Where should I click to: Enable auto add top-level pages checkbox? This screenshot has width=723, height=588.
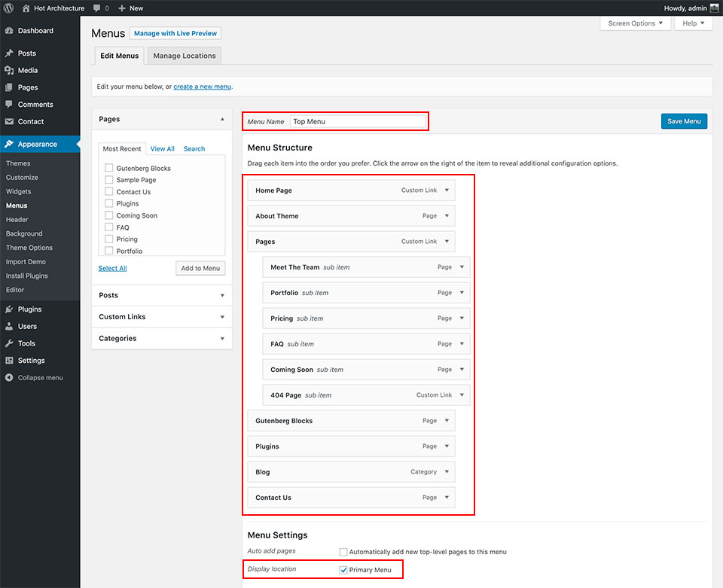tap(343, 552)
